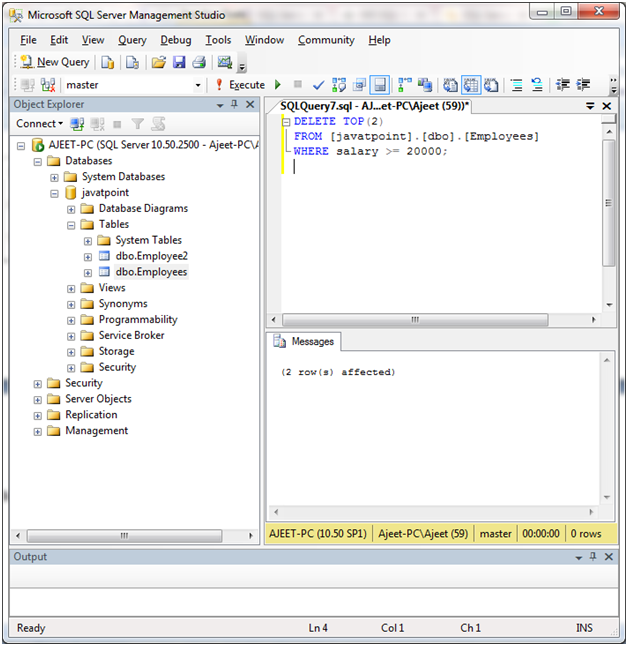
Task: Expand the Views folder node
Action: (71, 288)
